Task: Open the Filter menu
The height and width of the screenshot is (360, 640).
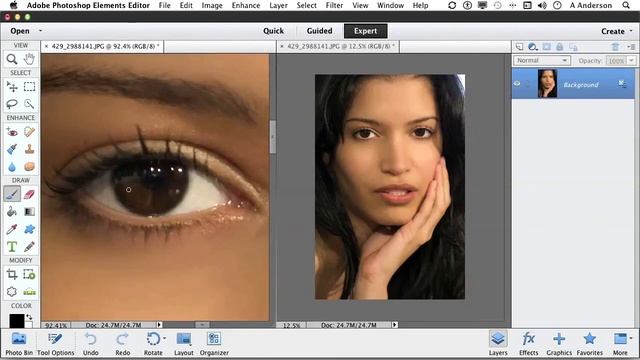Action: pos(334,5)
